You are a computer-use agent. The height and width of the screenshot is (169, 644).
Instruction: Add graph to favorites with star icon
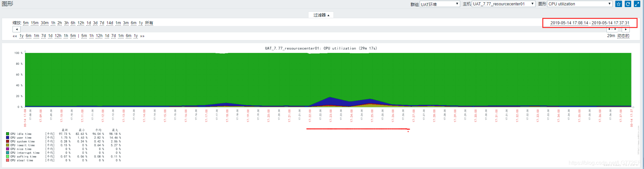(619, 4)
